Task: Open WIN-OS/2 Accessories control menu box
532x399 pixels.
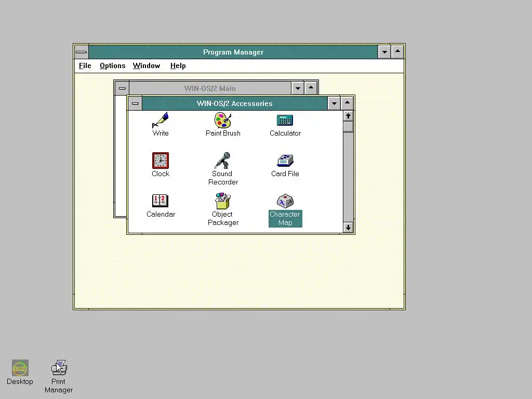Action: pos(135,103)
